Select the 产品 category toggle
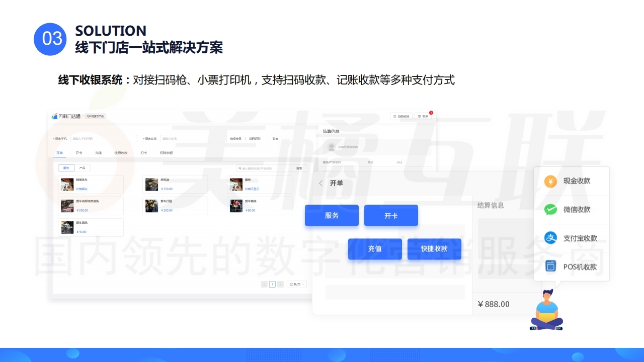This screenshot has height=362, width=644. tap(82, 168)
